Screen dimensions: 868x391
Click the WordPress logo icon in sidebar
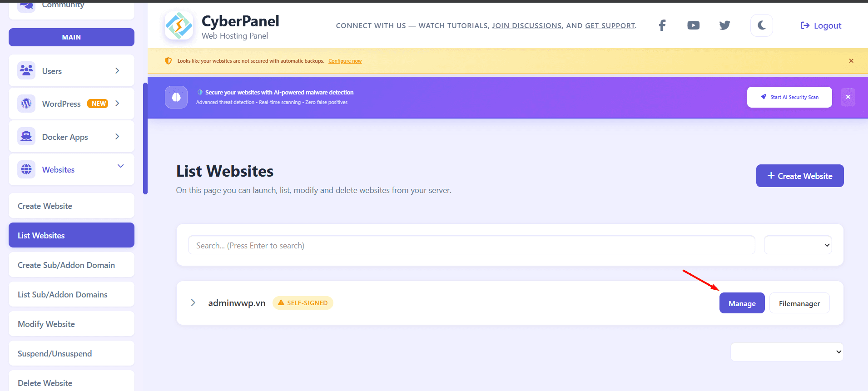pos(26,104)
